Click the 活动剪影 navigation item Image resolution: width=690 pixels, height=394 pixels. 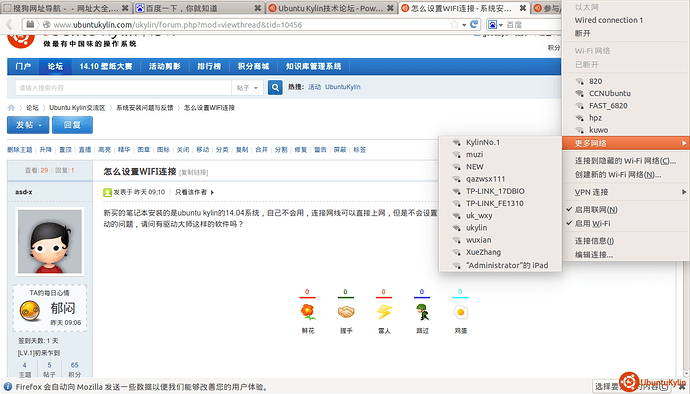[x=165, y=66]
